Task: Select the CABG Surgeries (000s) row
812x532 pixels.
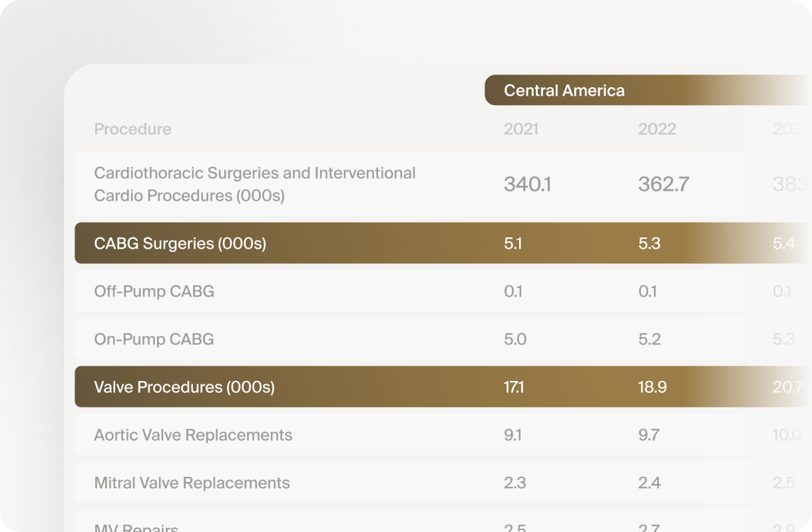Action: 180,243
